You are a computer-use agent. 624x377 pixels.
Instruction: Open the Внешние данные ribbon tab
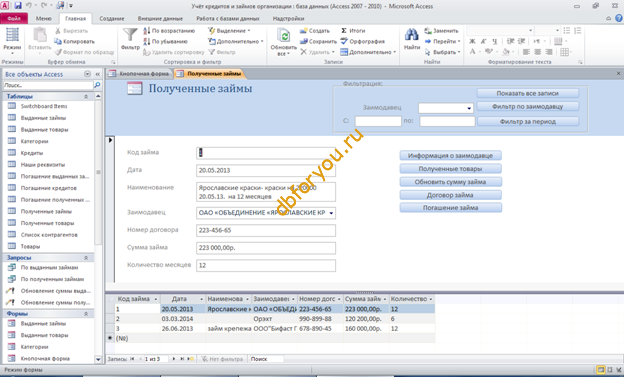(160, 19)
